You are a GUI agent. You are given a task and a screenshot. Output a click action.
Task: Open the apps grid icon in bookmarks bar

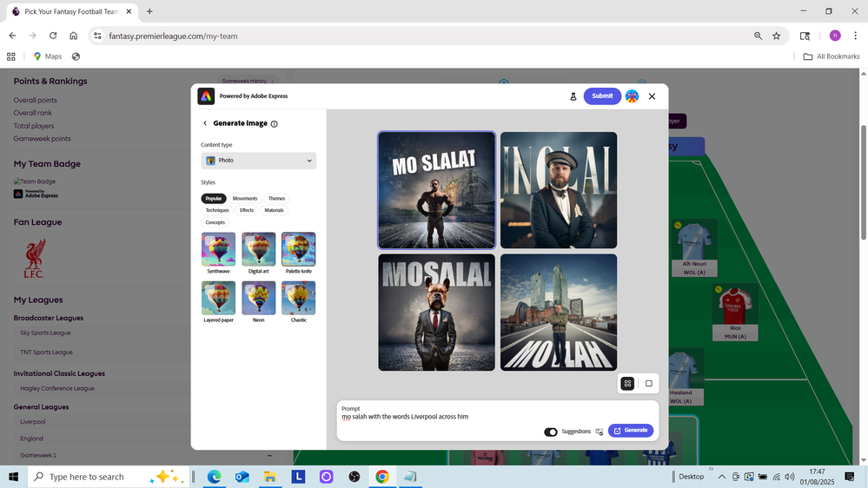click(11, 56)
